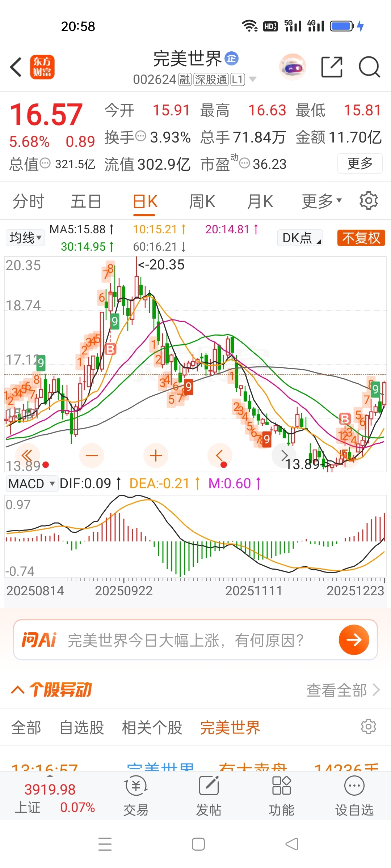Tap the plus zoom-in chart button
The width and height of the screenshot is (391, 868).
(156, 455)
